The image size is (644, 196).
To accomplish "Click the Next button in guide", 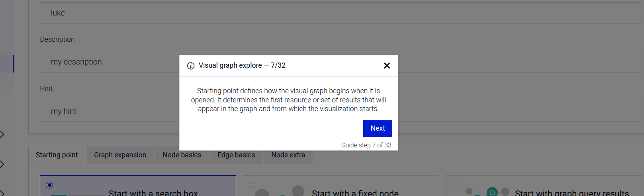I will (378, 128).
